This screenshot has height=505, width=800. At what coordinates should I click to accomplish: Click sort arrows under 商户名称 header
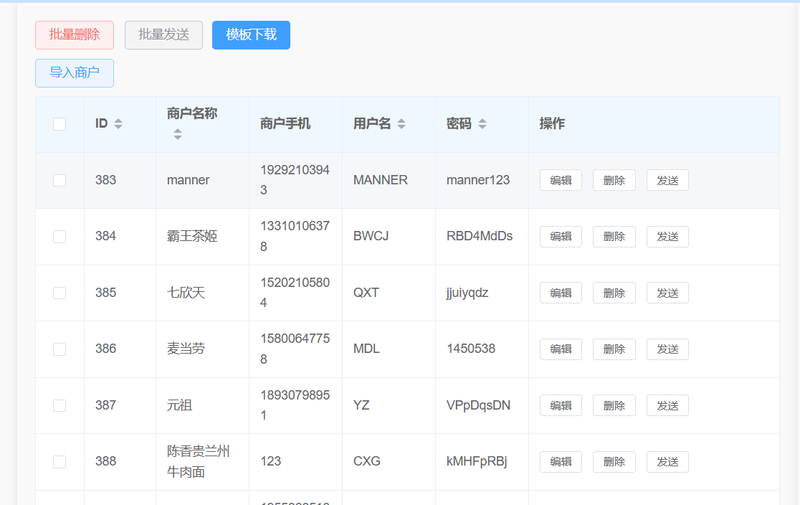(x=178, y=134)
